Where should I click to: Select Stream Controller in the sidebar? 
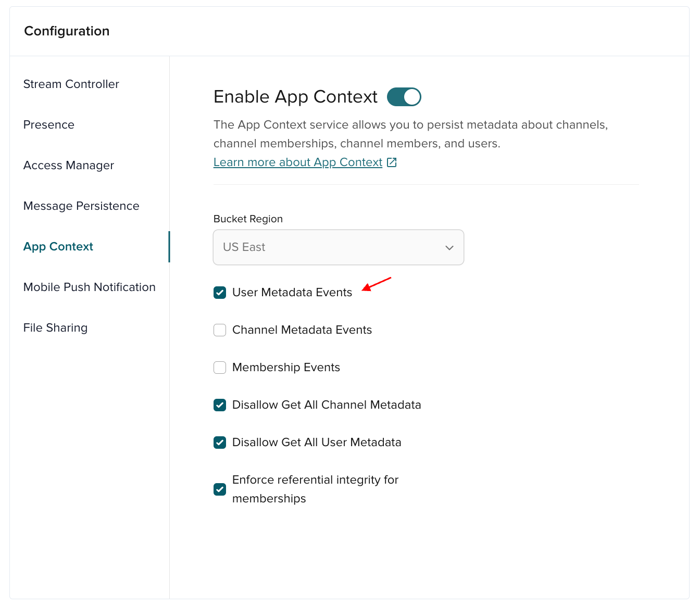tap(71, 84)
